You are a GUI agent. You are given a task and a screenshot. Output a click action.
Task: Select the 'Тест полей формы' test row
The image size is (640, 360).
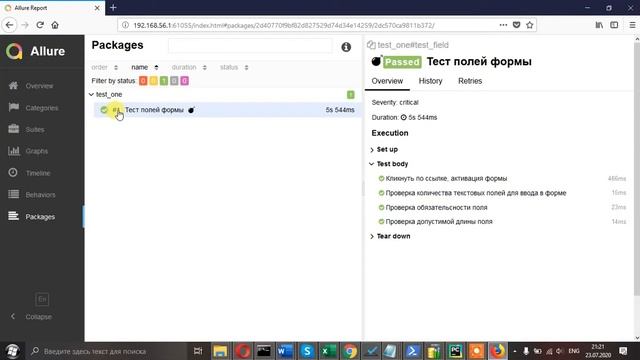point(227,110)
